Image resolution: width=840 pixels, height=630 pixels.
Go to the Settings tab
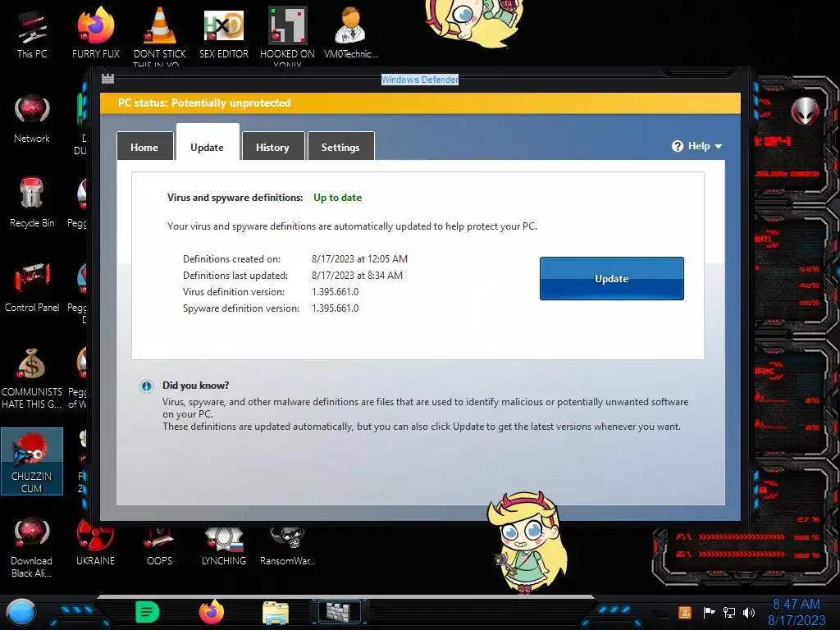340,147
